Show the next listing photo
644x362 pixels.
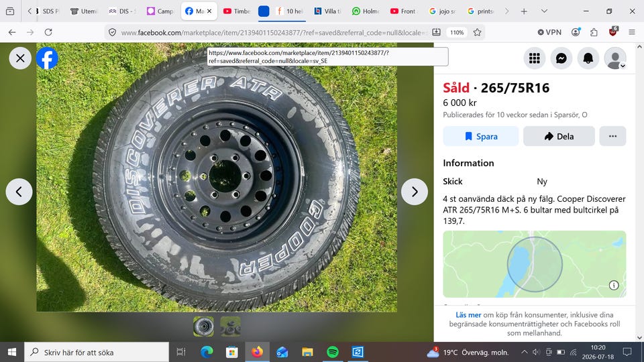[x=415, y=192]
